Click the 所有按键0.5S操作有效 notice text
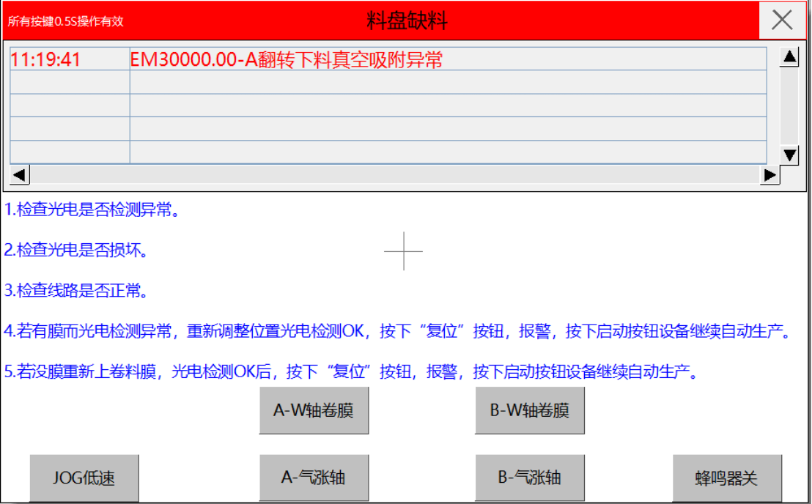The image size is (812, 504). point(66,21)
